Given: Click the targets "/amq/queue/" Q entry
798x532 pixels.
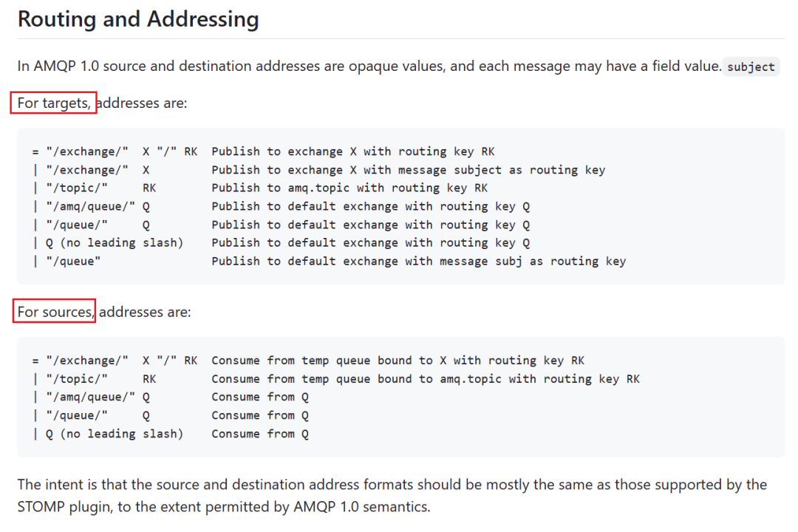Looking at the screenshot, I should pos(98,207).
